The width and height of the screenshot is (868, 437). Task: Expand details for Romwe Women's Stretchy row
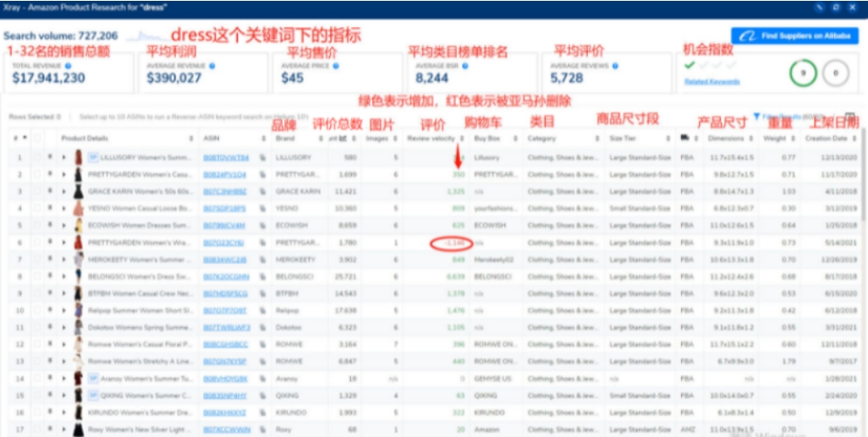(x=63, y=362)
